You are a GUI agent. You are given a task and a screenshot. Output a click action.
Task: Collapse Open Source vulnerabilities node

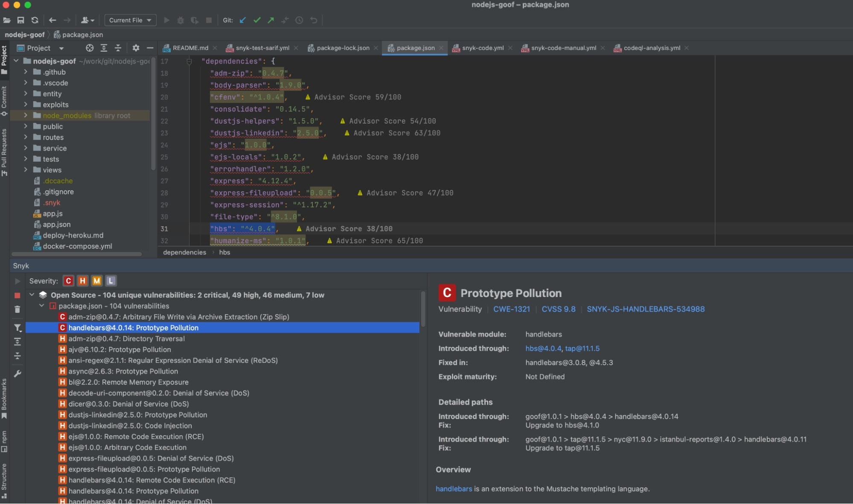pyautogui.click(x=32, y=295)
